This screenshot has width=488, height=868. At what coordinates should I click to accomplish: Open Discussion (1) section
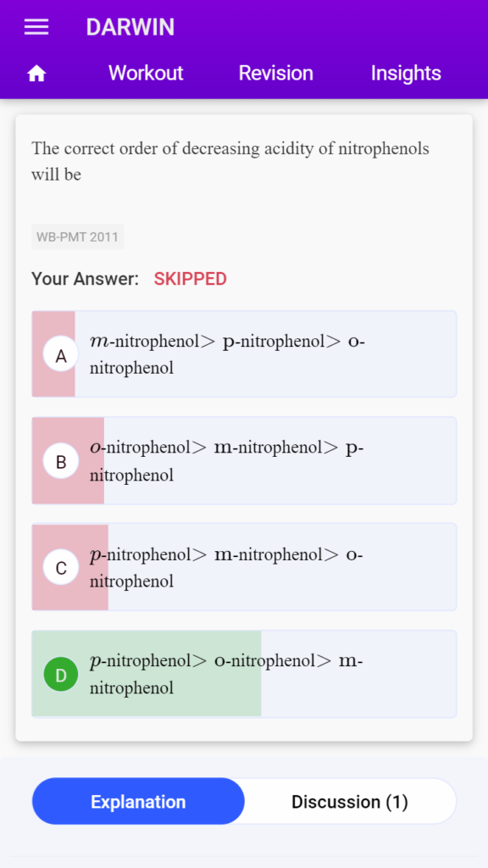pyautogui.click(x=350, y=801)
